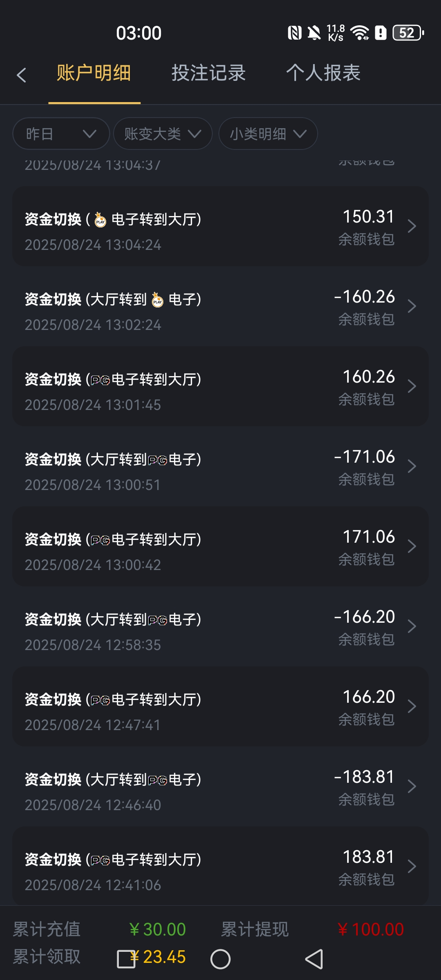This screenshot has height=980, width=441.
Task: Open the 昨日 date filter dropdown
Action: (x=61, y=134)
